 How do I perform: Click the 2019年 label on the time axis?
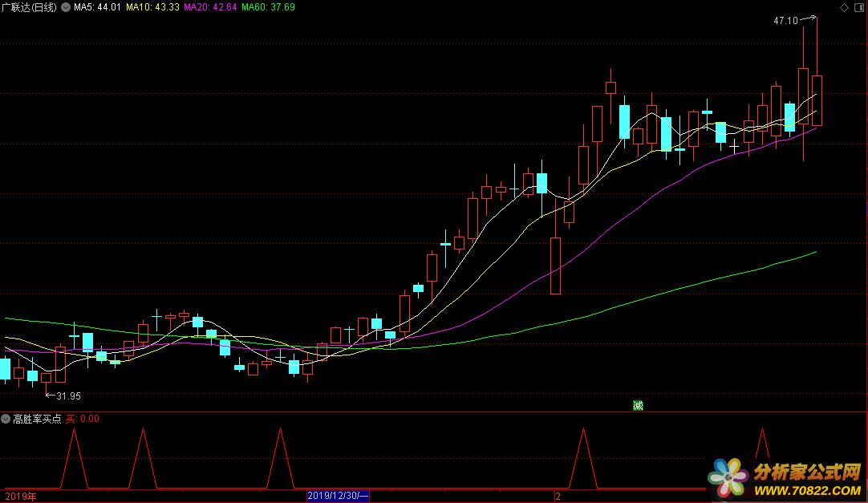point(19,497)
